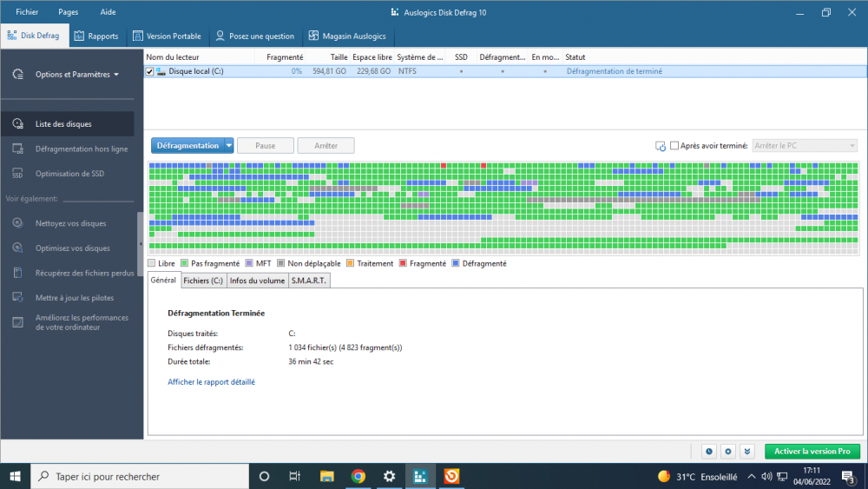Click the Activer la version Pro button
This screenshot has height=489, width=868.
[x=812, y=452]
